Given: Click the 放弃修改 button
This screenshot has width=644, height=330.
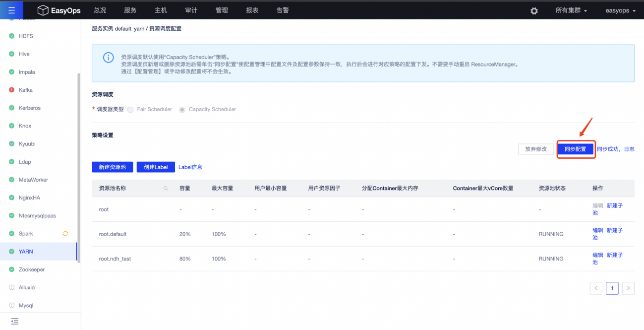Looking at the screenshot, I should (536, 149).
